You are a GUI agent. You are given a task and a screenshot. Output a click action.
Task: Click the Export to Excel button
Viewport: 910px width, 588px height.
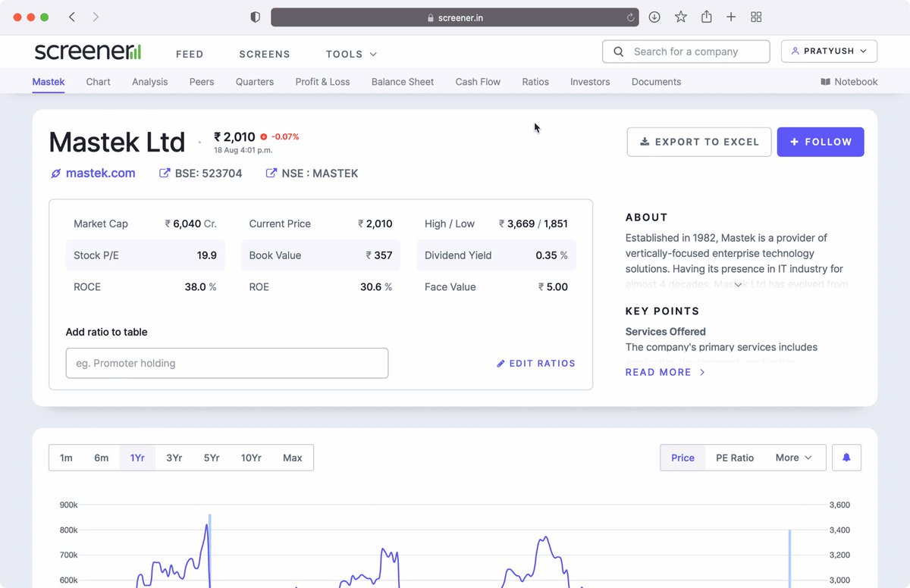[x=699, y=142]
